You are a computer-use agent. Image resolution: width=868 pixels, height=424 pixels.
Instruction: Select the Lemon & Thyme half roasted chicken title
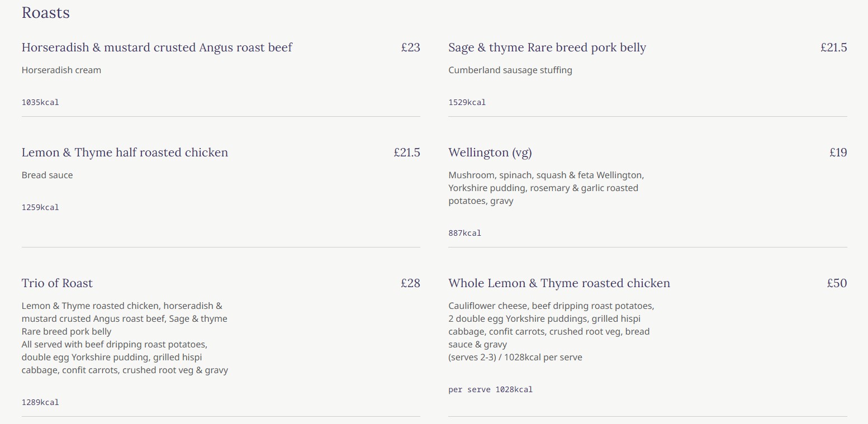[x=125, y=153]
